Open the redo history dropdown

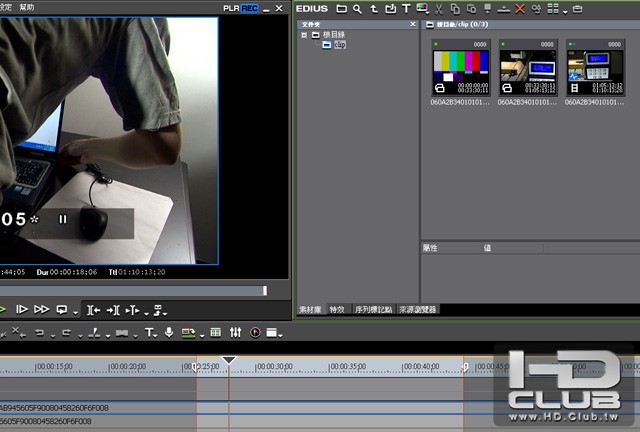(80, 336)
